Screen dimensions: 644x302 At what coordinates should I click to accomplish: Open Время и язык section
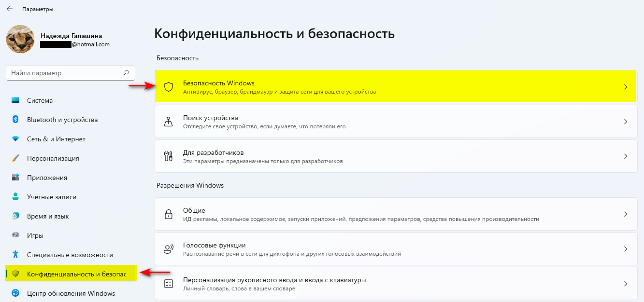[71, 216]
